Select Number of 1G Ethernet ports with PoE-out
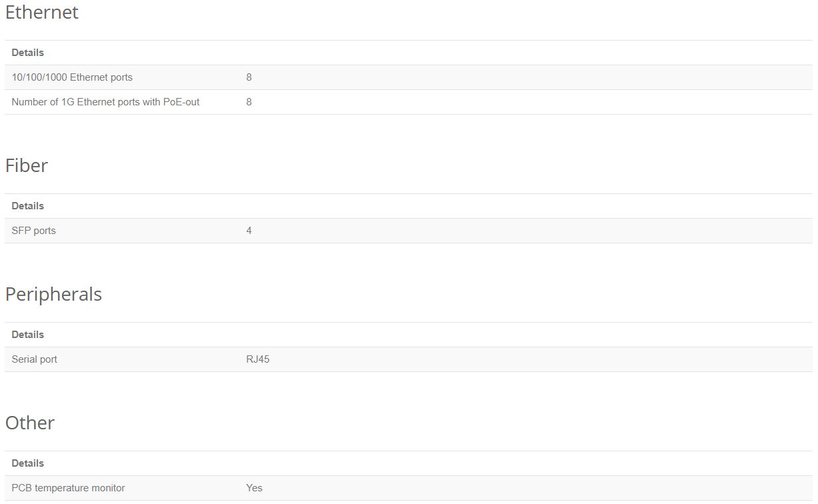This screenshot has width=818, height=504. tap(105, 102)
